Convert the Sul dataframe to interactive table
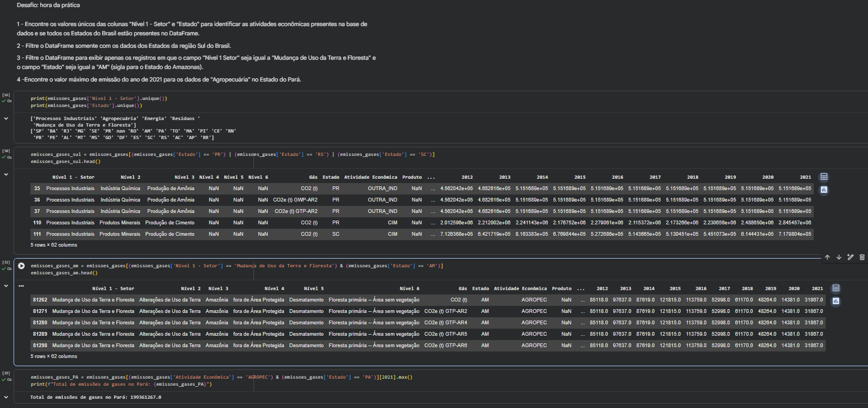The image size is (868, 408). pos(824,177)
